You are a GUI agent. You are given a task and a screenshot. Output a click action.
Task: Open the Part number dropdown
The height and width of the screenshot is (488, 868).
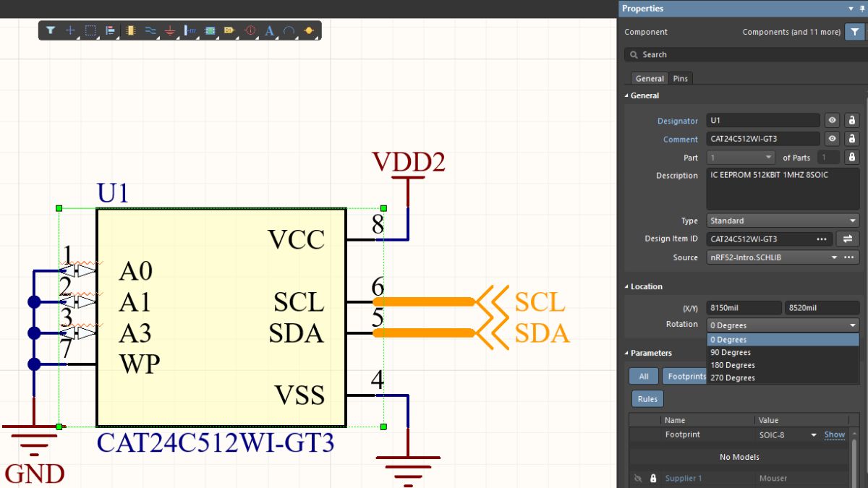(x=741, y=157)
